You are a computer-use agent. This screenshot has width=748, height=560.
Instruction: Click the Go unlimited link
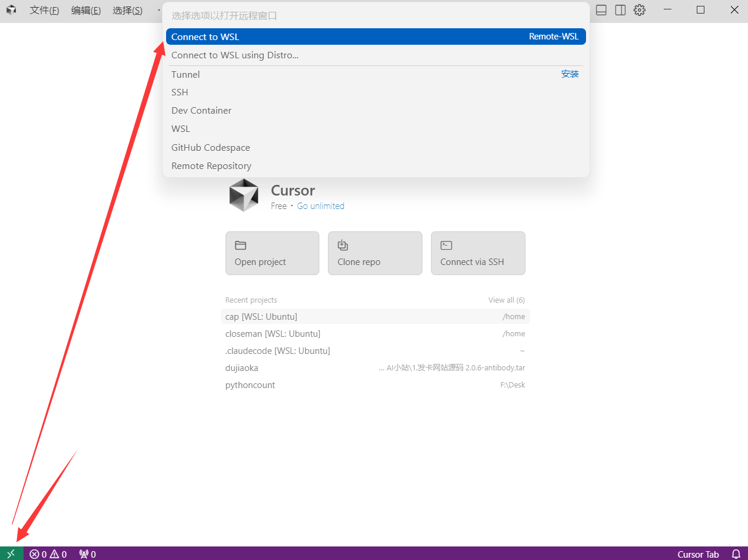(320, 206)
